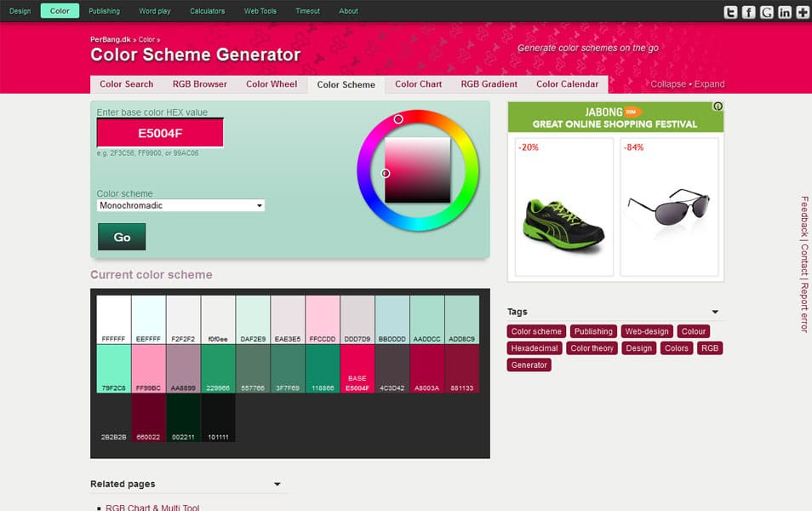Open the RGB Gradient tab
The image size is (812, 511).
tap(489, 84)
